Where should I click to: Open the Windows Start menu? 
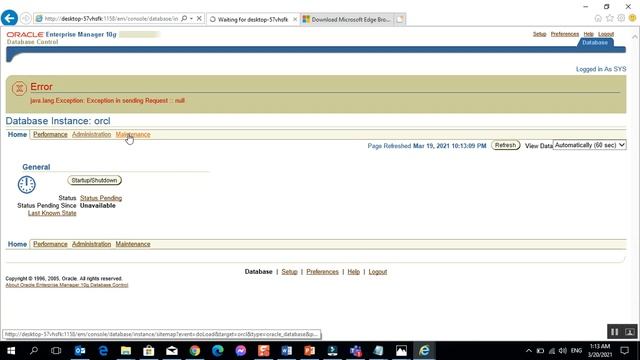coord(11,351)
